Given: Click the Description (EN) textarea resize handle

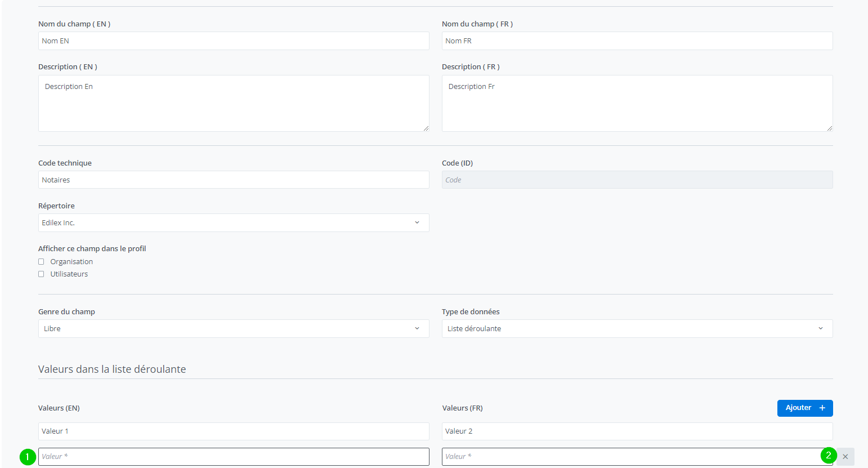Looking at the screenshot, I should (426, 128).
